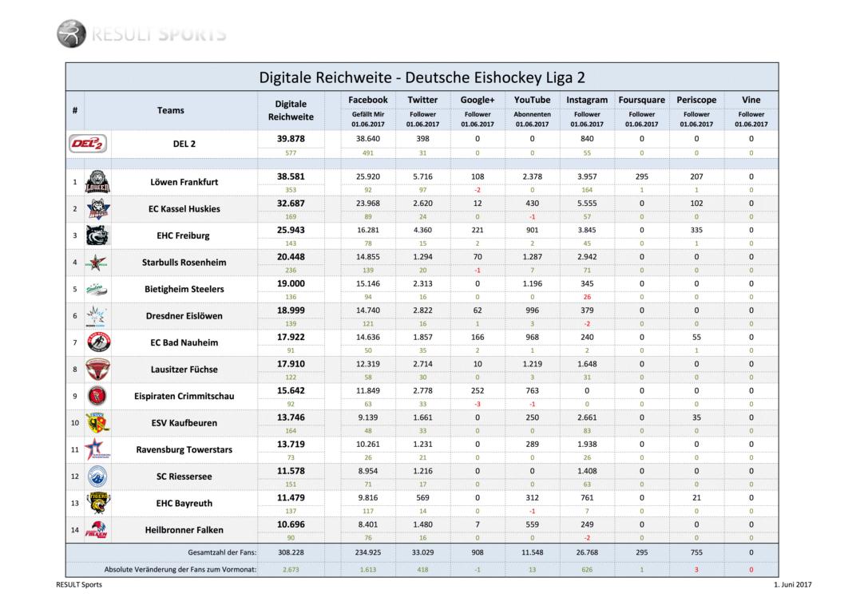Select the EC Kassel Huskies team logo
Image resolution: width=868 pixels, height=613 pixels.
point(98,208)
